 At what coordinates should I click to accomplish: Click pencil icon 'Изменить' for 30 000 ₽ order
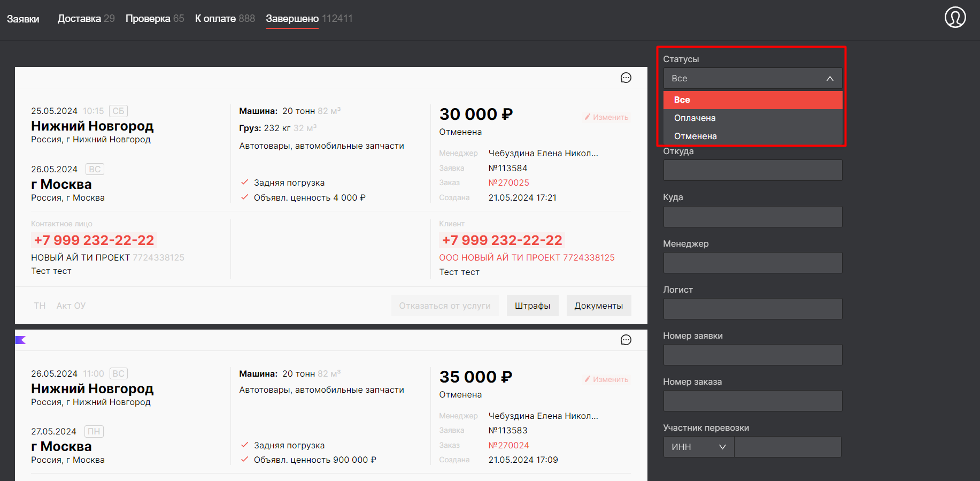606,117
